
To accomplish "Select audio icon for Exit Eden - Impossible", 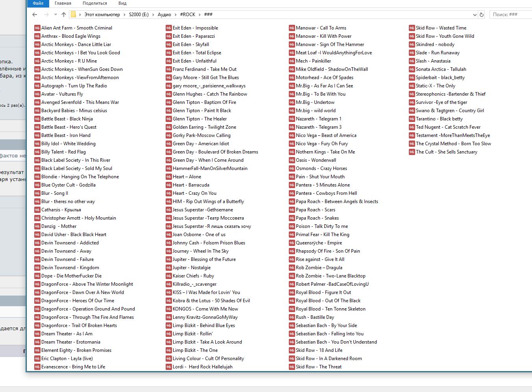I will [169, 28].
